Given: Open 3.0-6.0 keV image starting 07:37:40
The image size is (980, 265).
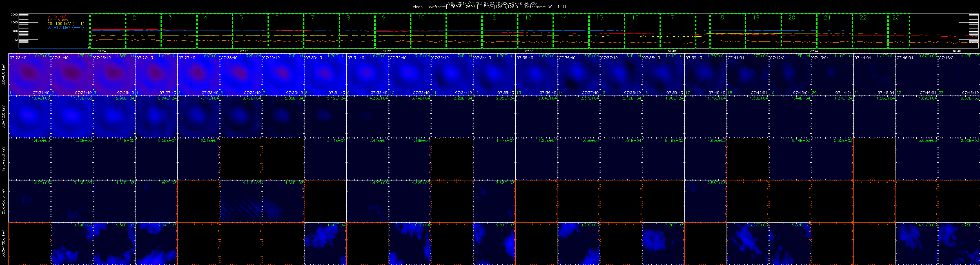Looking at the screenshot, I should point(621,74).
